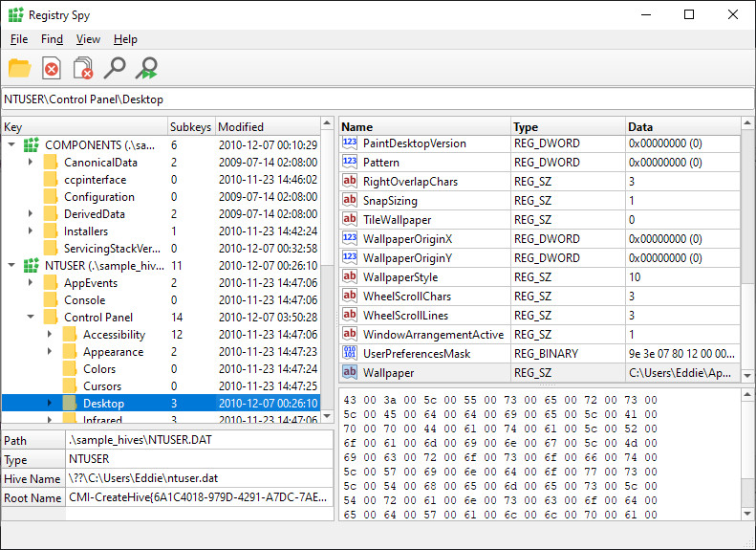Click the NTUSER hive icon
Image resolution: width=756 pixels, height=550 pixels.
pyautogui.click(x=32, y=265)
